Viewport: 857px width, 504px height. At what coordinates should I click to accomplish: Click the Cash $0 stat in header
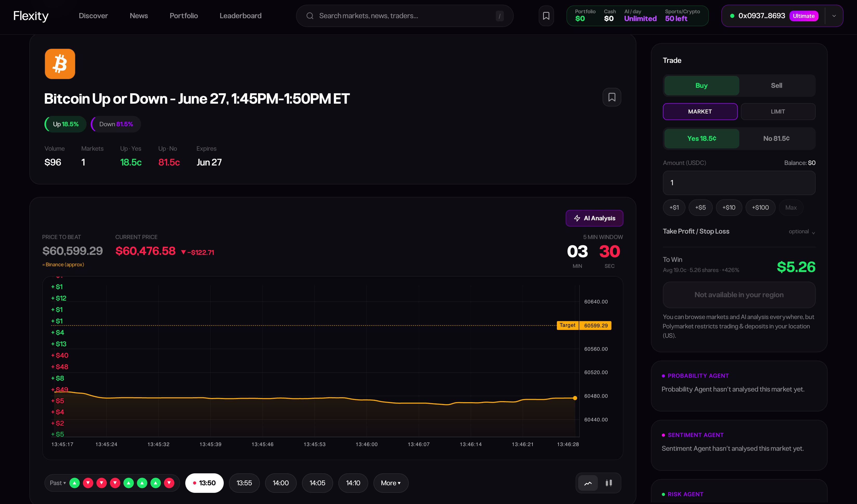click(x=609, y=16)
